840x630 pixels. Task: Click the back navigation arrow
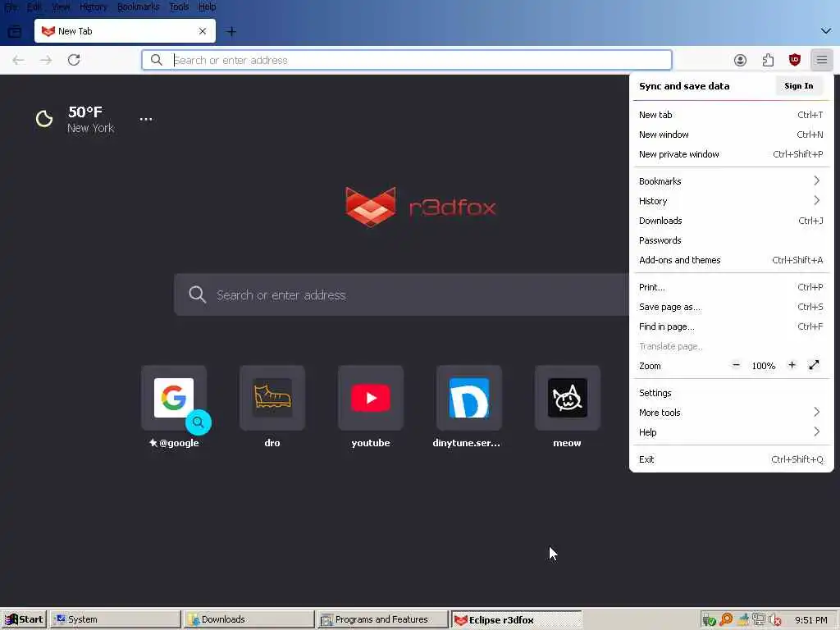pos(18,60)
